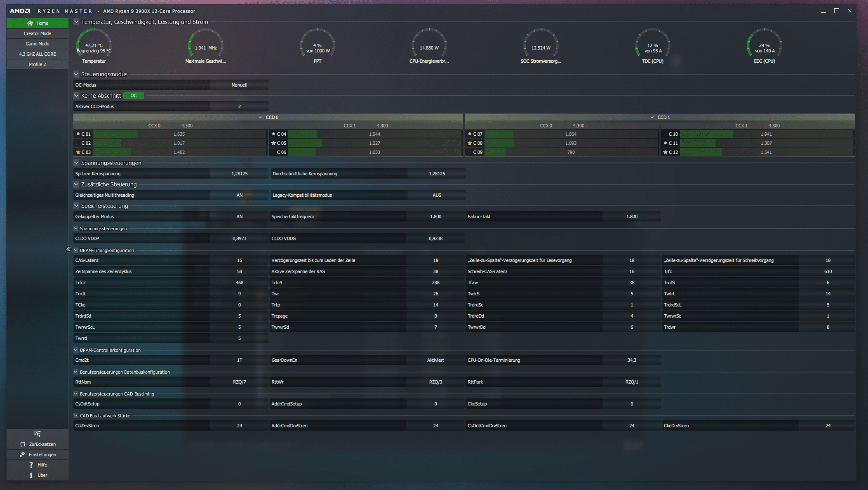Open the RttNom RZQ/7 value selector

coord(240,382)
